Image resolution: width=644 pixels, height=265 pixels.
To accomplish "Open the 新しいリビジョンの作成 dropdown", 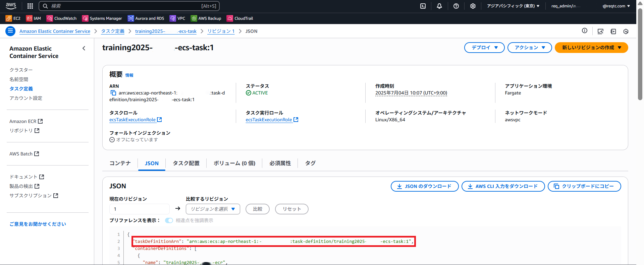I will (x=591, y=48).
